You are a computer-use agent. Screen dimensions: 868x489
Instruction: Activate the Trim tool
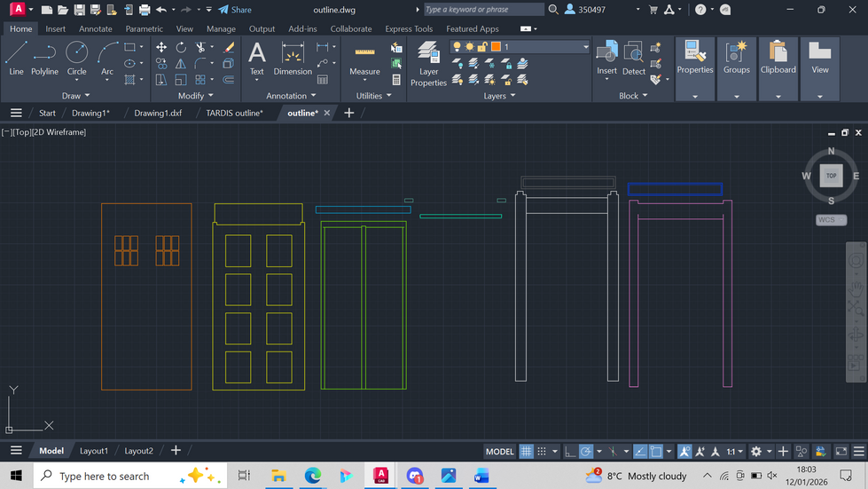point(200,48)
